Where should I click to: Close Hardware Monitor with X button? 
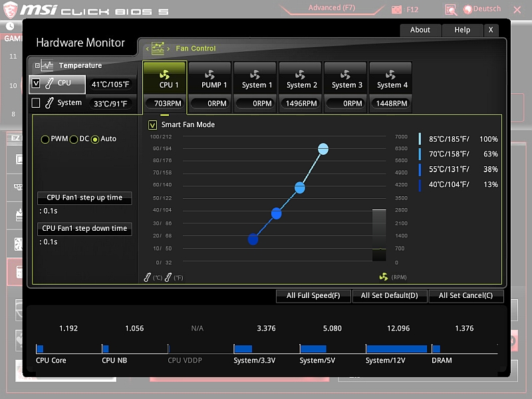(491, 30)
